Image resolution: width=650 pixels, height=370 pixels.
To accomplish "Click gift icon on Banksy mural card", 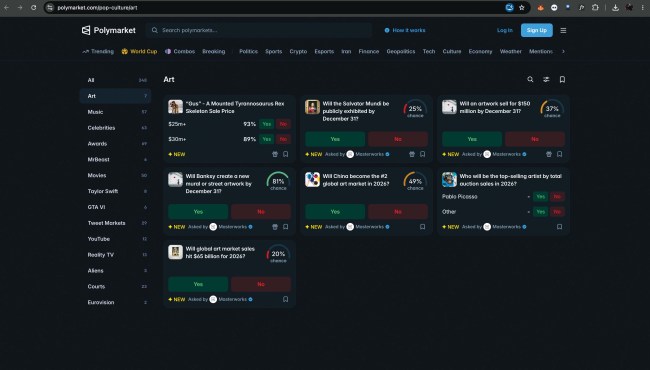I will pos(275,227).
